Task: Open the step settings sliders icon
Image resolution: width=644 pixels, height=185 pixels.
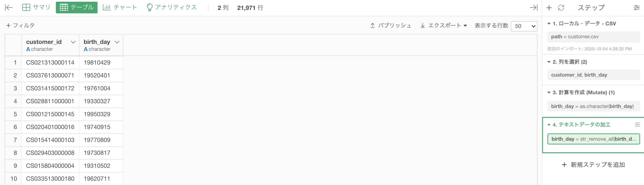Action: [636, 8]
